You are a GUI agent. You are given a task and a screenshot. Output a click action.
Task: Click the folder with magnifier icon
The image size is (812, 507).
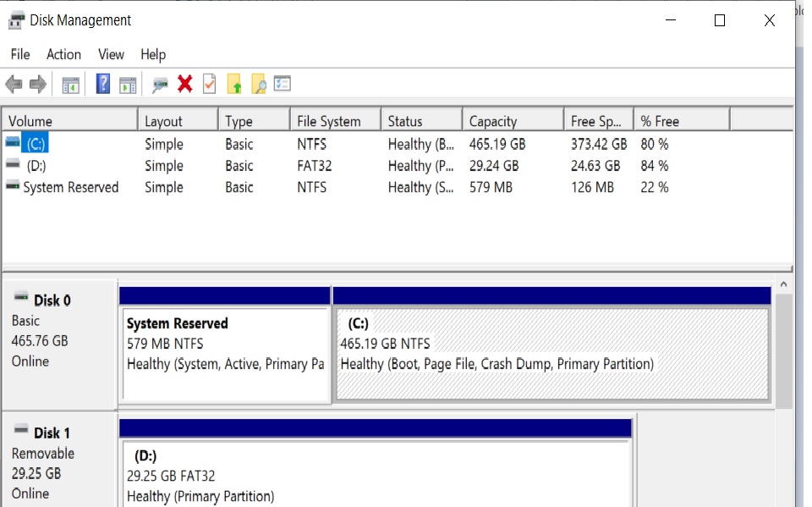pos(259,84)
